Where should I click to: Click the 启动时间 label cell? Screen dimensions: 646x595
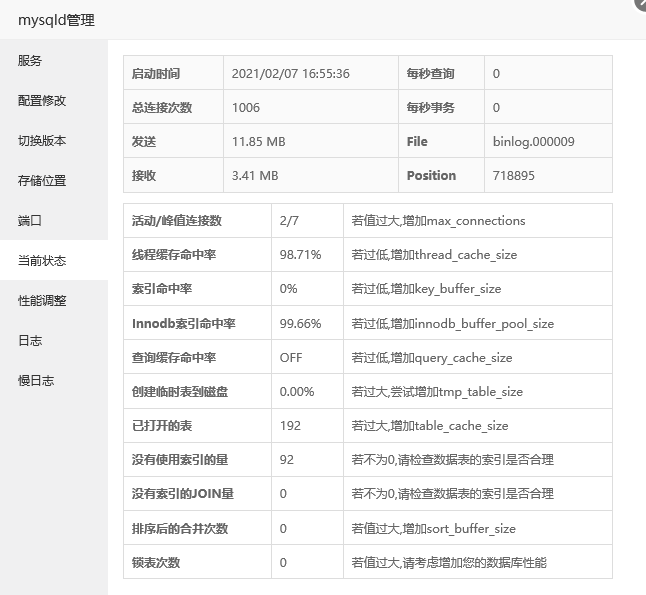[x=173, y=73]
